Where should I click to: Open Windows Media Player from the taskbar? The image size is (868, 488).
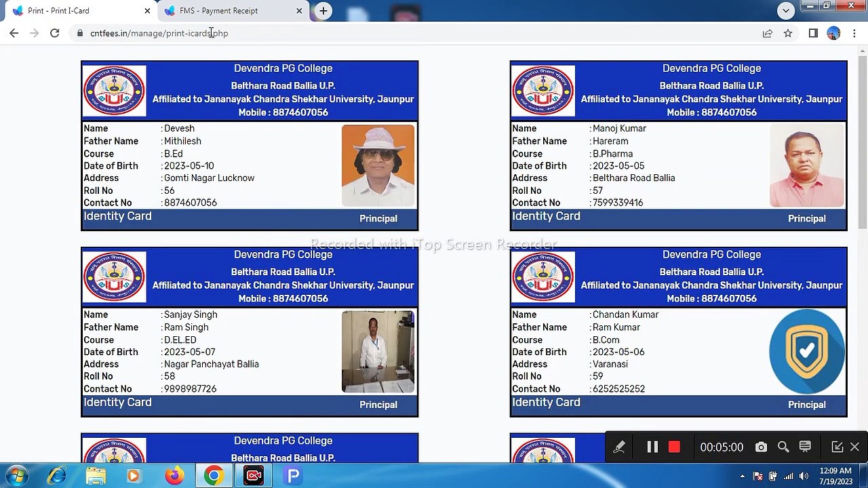[134, 476]
